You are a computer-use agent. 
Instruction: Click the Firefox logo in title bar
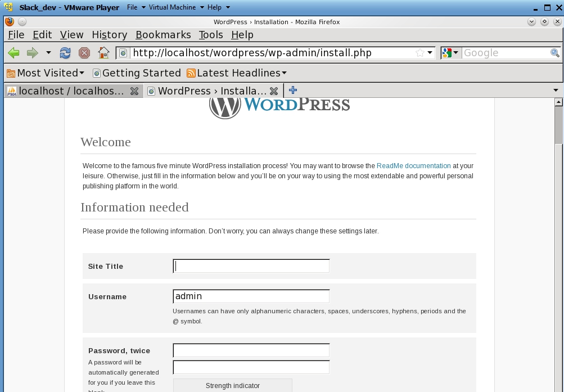tap(10, 22)
